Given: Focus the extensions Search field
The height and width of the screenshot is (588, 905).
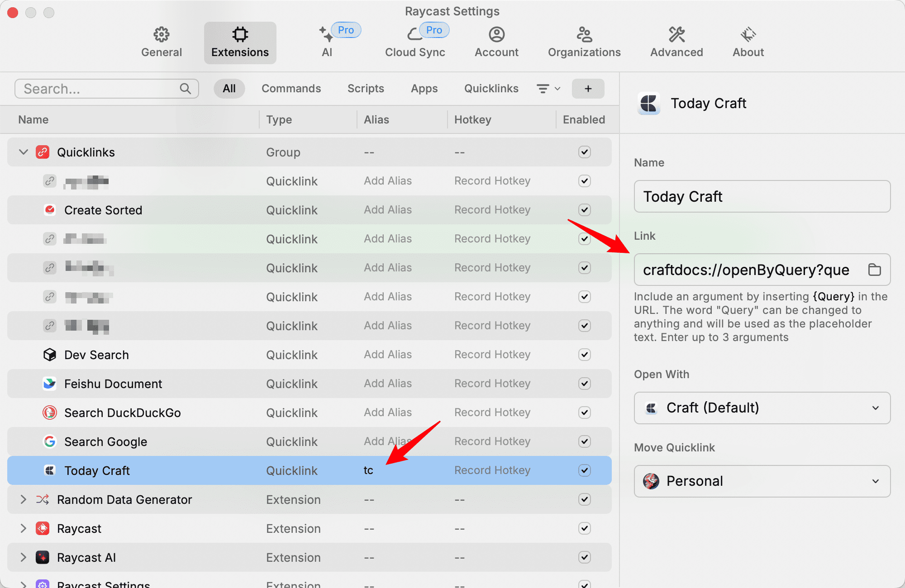Looking at the screenshot, I should coord(107,89).
